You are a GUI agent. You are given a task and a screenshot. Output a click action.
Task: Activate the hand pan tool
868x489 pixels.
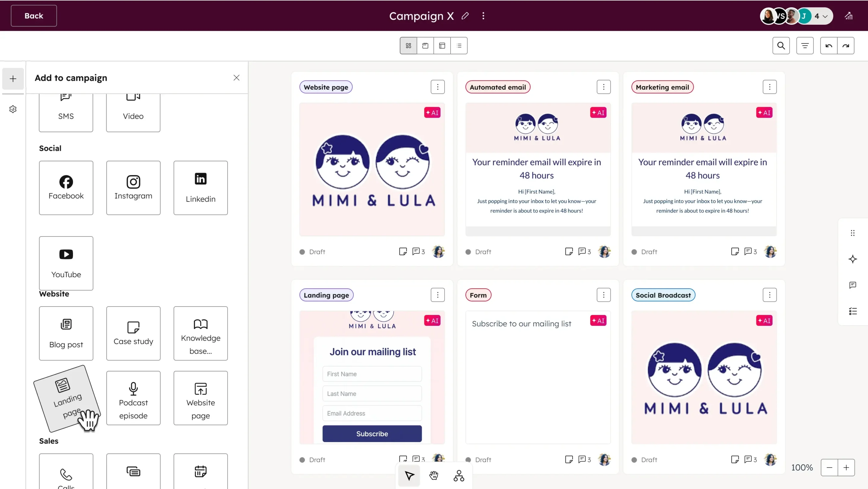(434, 476)
